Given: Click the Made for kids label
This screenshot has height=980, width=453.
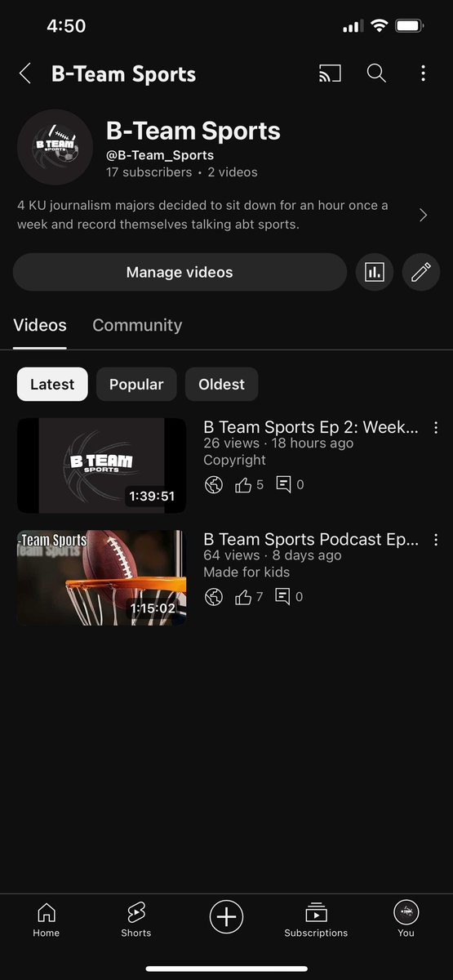Looking at the screenshot, I should coord(246,572).
